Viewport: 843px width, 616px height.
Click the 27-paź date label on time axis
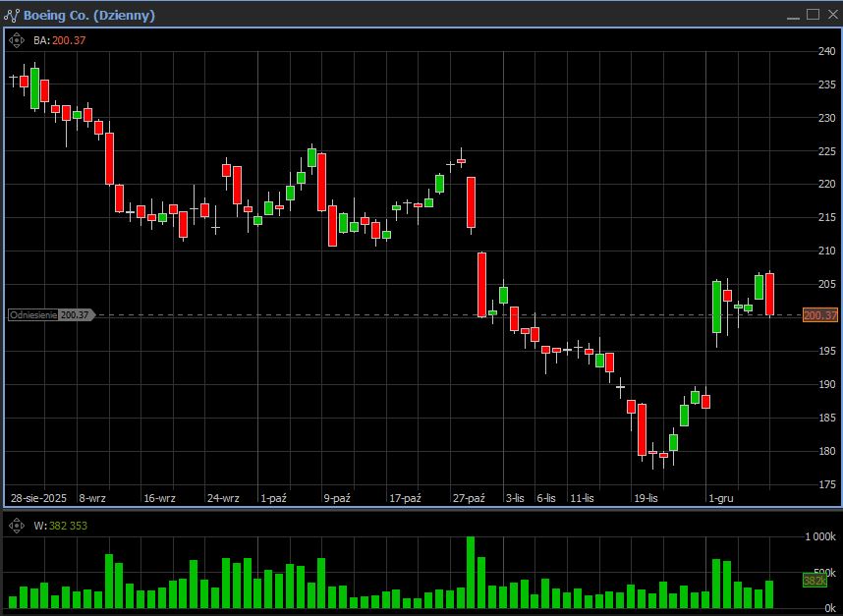[469, 498]
